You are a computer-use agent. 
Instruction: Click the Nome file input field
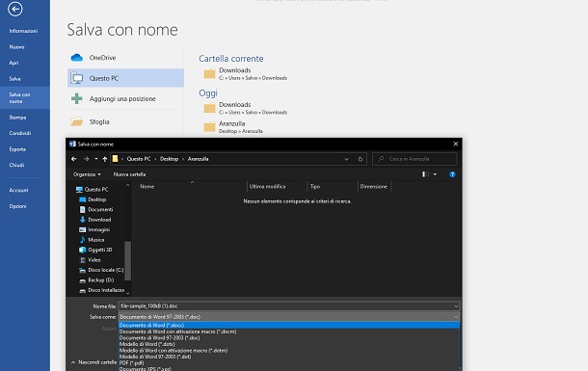coord(285,306)
